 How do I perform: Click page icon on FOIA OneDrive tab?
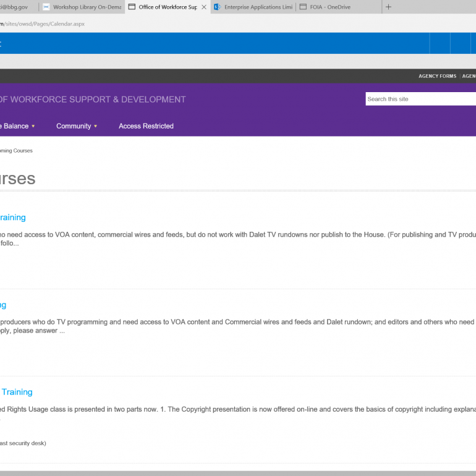pos(303,7)
